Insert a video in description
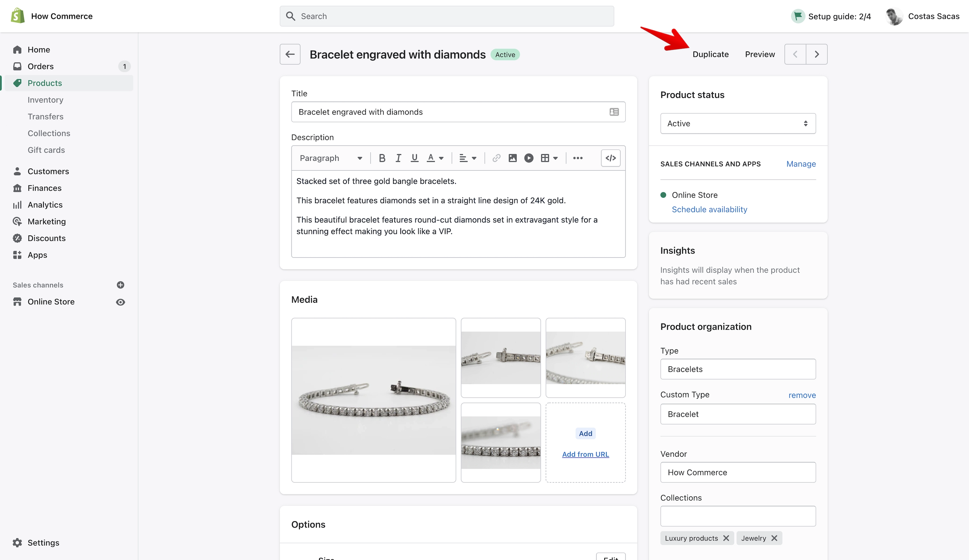The image size is (969, 560). coord(529,158)
